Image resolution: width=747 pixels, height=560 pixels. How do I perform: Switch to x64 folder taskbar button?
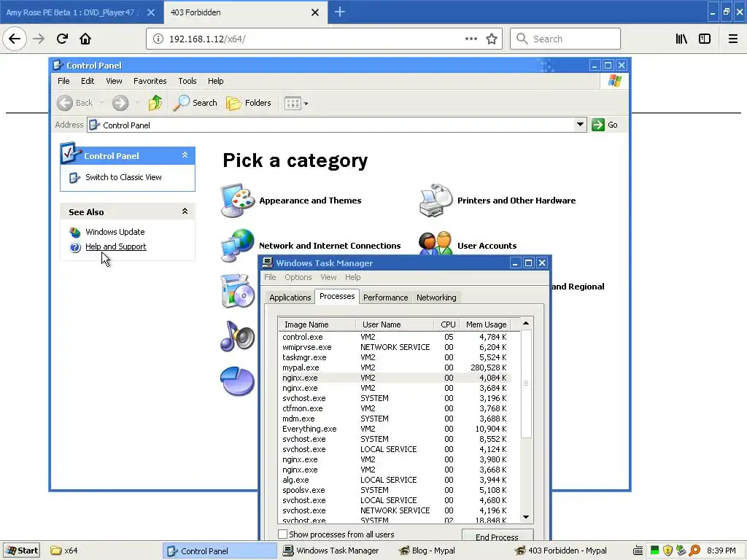(64, 551)
